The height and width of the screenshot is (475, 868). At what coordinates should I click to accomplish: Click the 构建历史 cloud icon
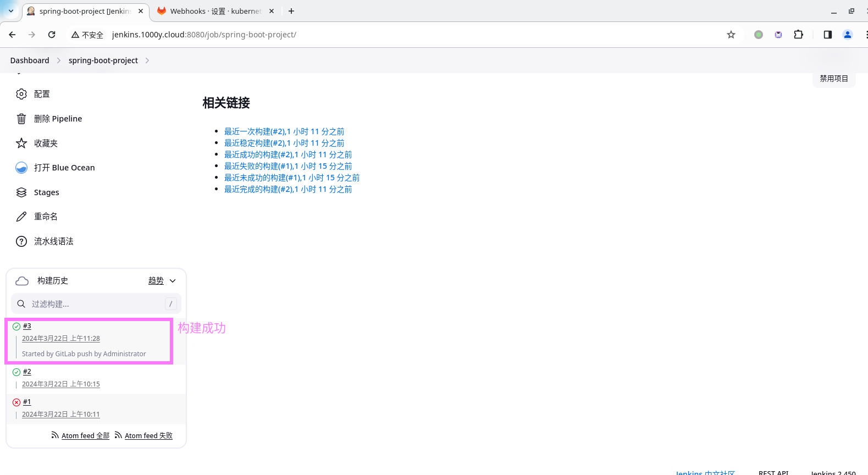click(x=22, y=281)
